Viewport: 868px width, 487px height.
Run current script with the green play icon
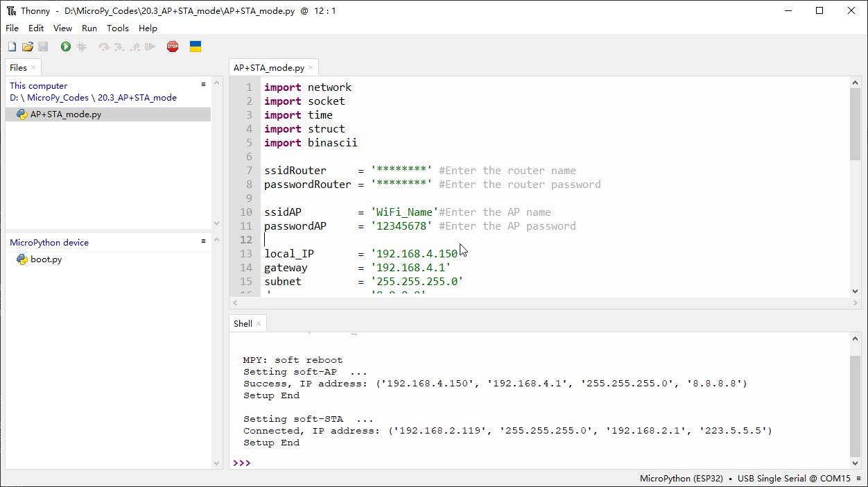tap(65, 46)
